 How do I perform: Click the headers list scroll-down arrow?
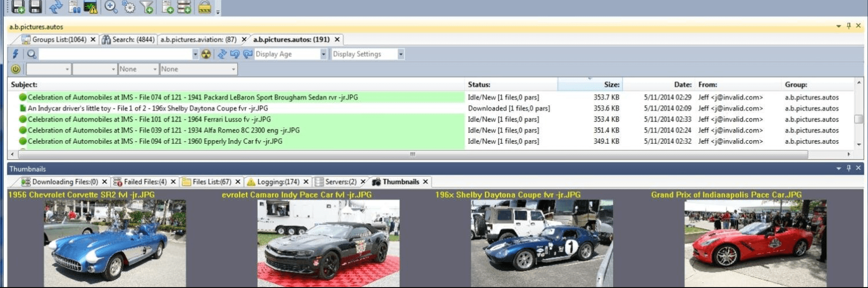[858, 144]
